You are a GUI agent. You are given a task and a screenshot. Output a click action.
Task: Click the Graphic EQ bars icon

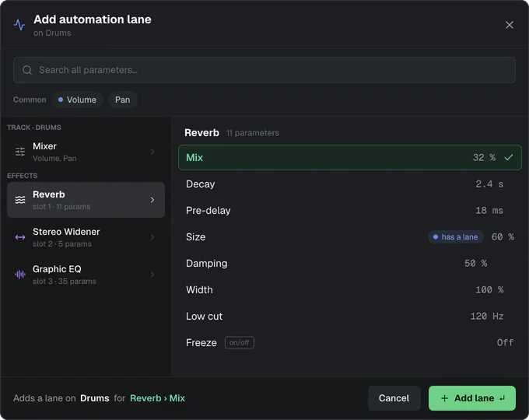[20, 275]
